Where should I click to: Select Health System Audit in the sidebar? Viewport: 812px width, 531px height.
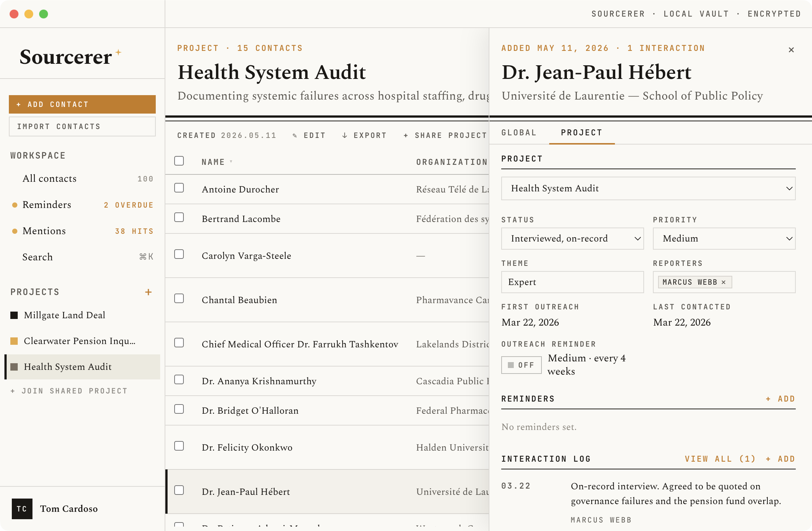coord(82,367)
